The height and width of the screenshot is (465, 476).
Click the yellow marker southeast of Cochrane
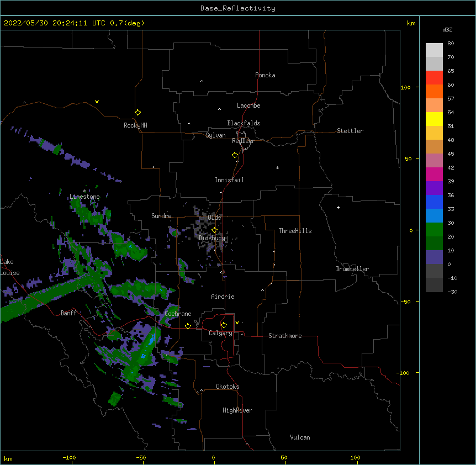[x=188, y=326]
